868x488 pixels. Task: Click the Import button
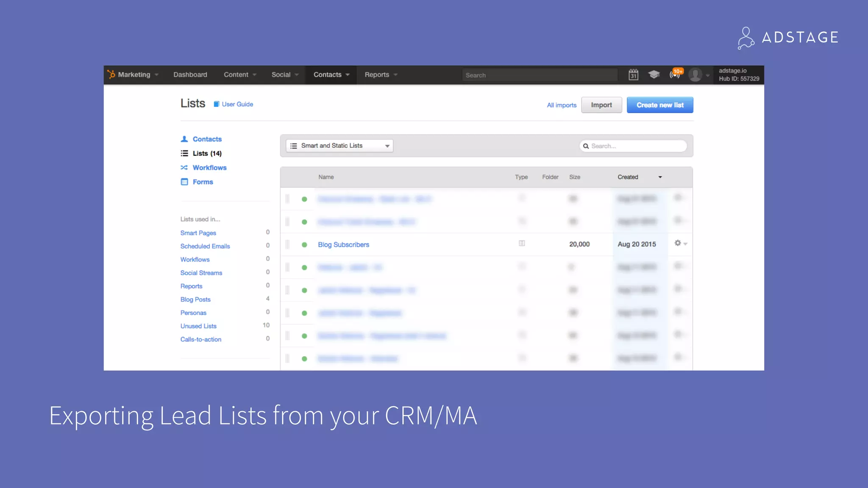point(601,105)
